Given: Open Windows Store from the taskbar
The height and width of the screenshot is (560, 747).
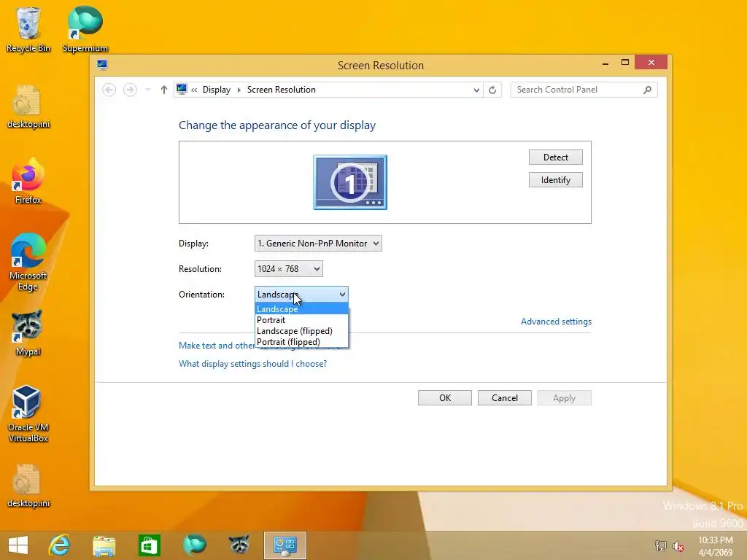Looking at the screenshot, I should pos(149,545).
